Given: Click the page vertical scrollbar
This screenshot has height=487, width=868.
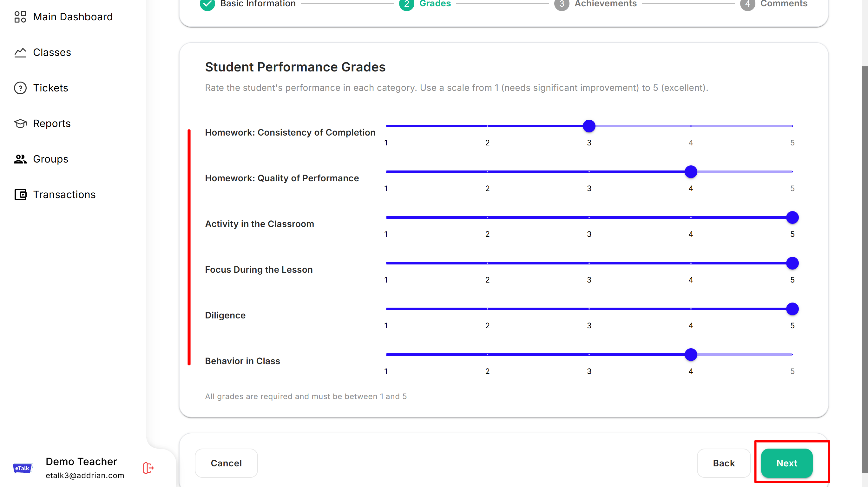Looking at the screenshot, I should coord(864,270).
